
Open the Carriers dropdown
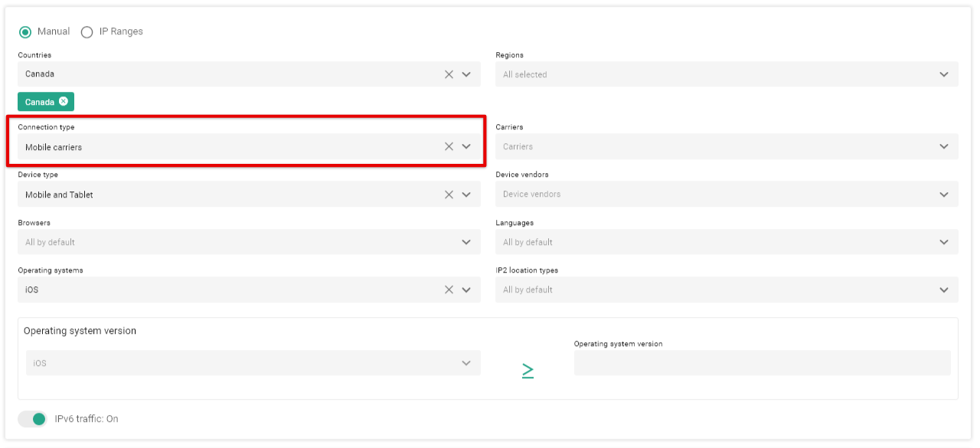pyautogui.click(x=726, y=146)
